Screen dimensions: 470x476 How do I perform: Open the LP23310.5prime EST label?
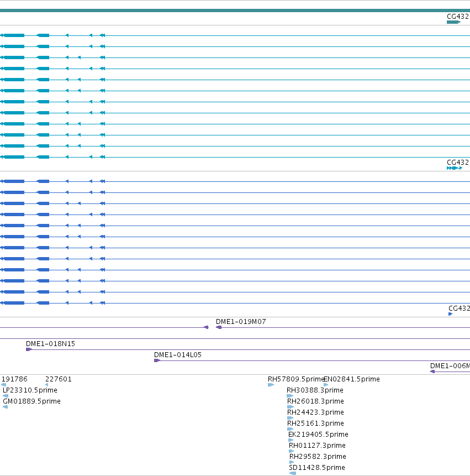pyautogui.click(x=30, y=390)
